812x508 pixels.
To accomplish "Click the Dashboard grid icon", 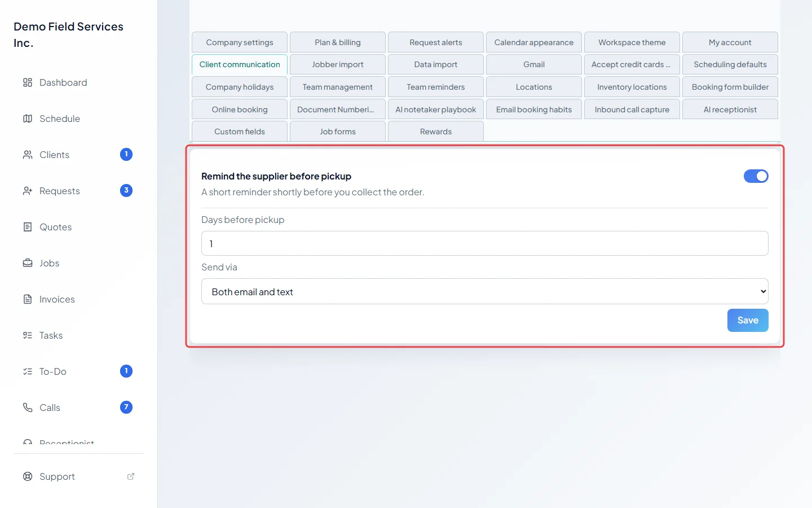I will point(28,82).
